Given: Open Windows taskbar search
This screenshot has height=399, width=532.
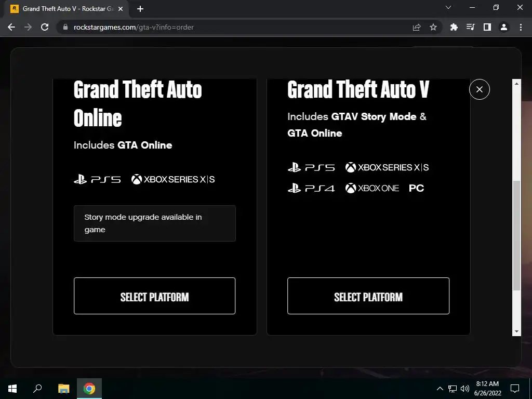Looking at the screenshot, I should 37,389.
